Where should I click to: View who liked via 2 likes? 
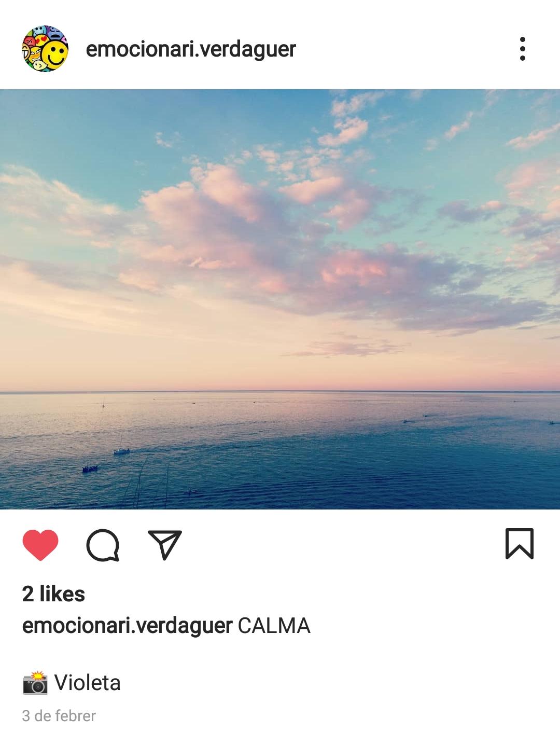tap(53, 594)
